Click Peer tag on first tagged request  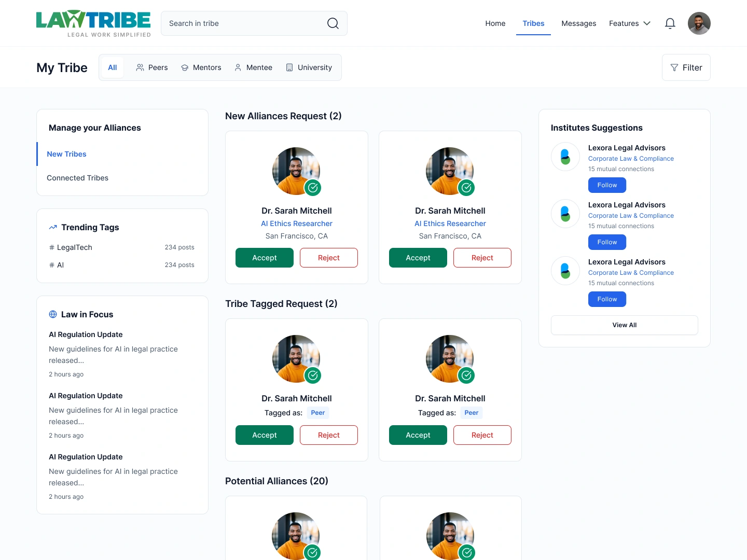pos(318,413)
